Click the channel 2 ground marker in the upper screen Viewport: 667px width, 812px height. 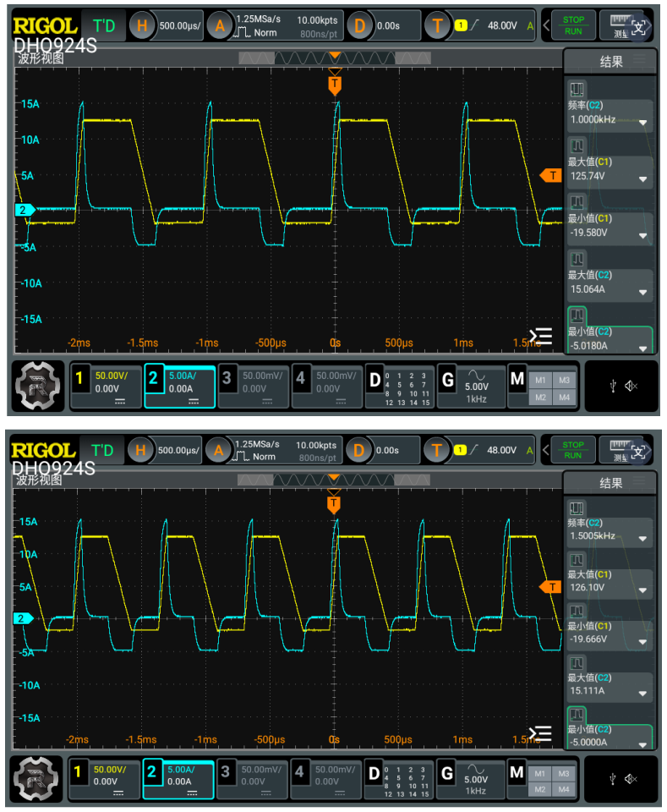[25, 210]
